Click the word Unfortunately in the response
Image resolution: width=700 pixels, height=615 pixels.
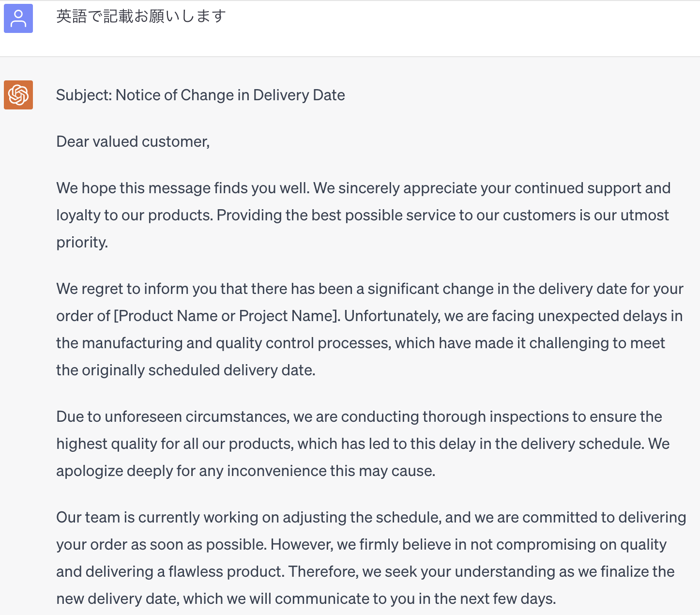[392, 316]
